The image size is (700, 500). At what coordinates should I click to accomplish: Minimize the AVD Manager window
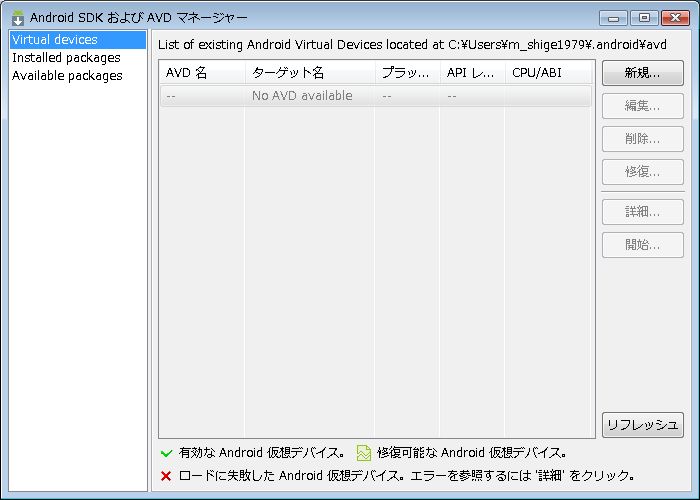tap(614, 18)
